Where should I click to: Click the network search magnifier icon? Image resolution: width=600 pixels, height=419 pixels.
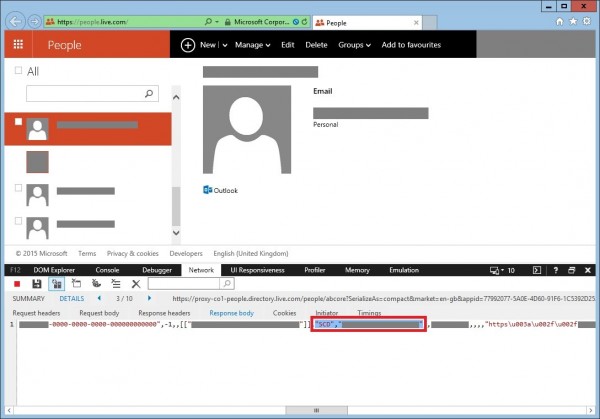coord(227,284)
